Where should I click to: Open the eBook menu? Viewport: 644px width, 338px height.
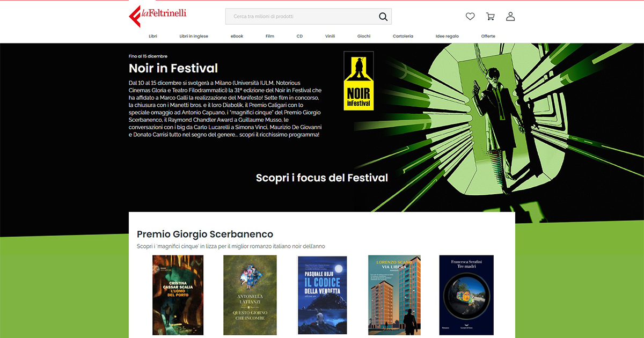pos(237,36)
